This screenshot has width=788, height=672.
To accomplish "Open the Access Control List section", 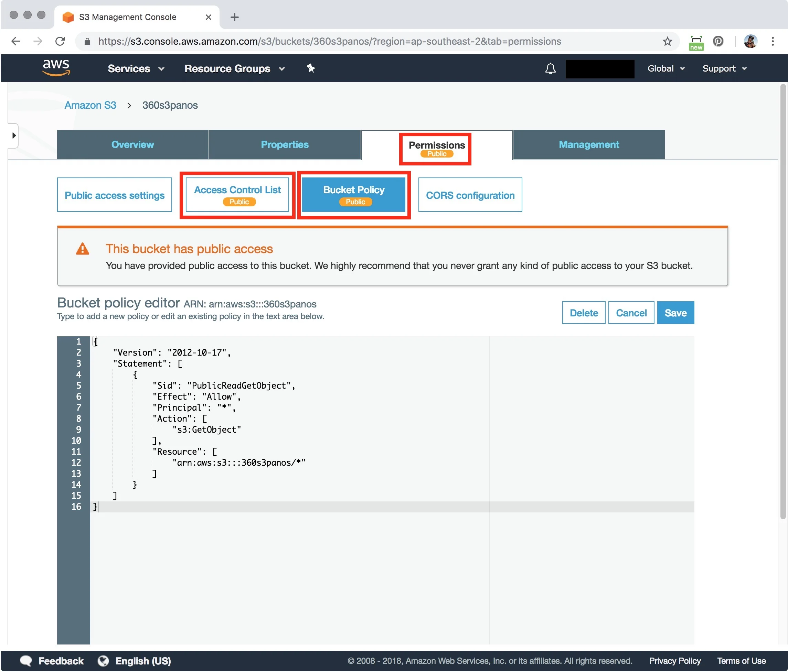I will coord(237,195).
